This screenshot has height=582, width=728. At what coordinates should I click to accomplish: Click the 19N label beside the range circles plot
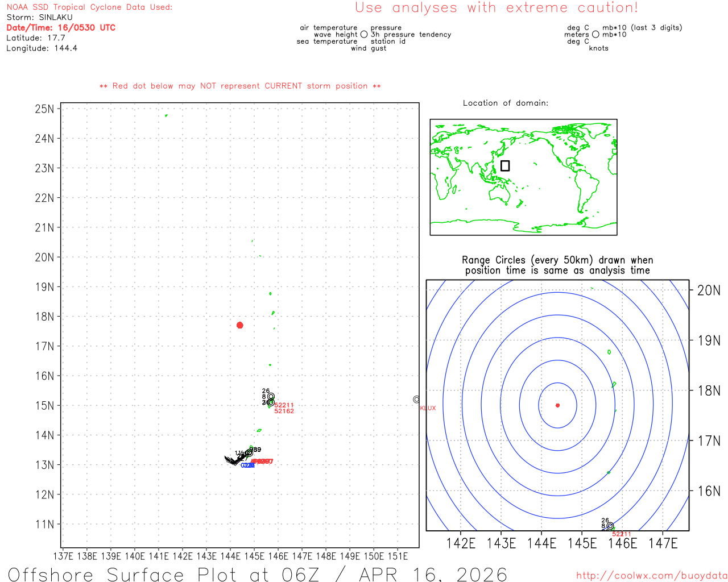709,340
